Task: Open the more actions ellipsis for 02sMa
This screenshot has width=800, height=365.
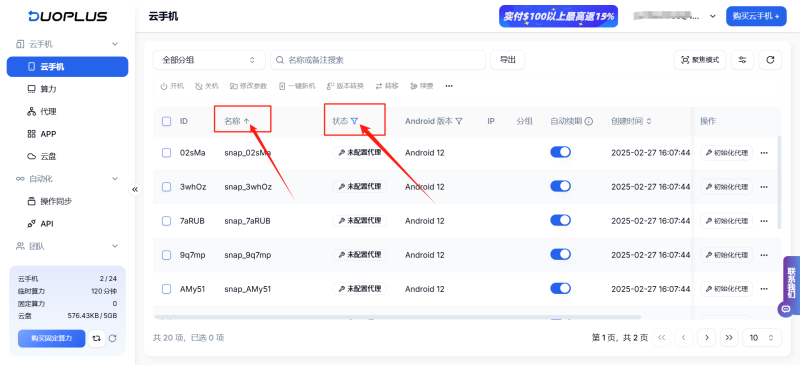Action: coord(764,153)
